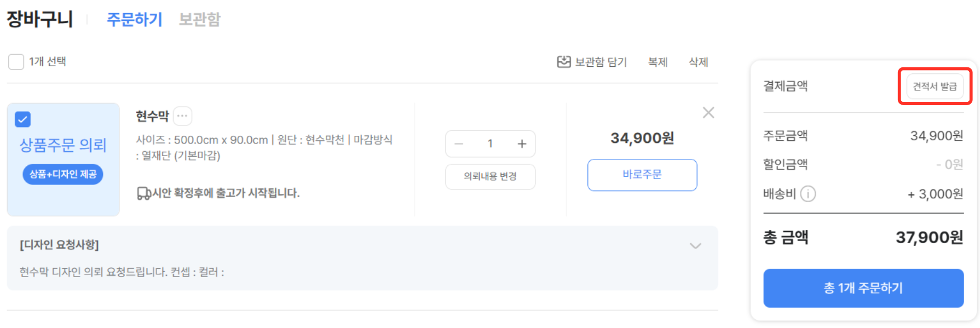Click the 견적서 발급 button

(935, 87)
